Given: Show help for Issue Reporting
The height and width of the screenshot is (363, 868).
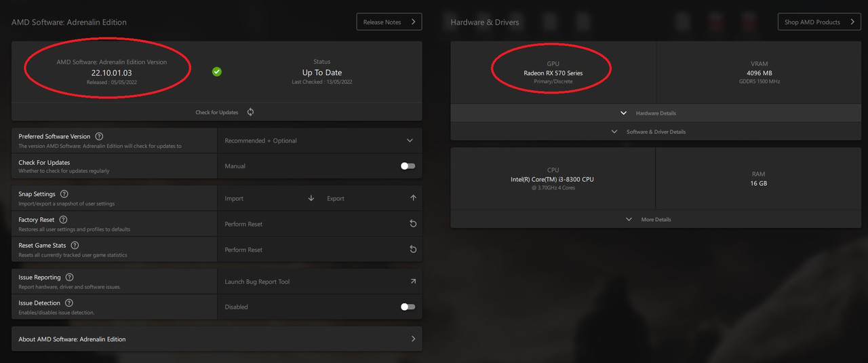Looking at the screenshot, I should pyautogui.click(x=69, y=278).
